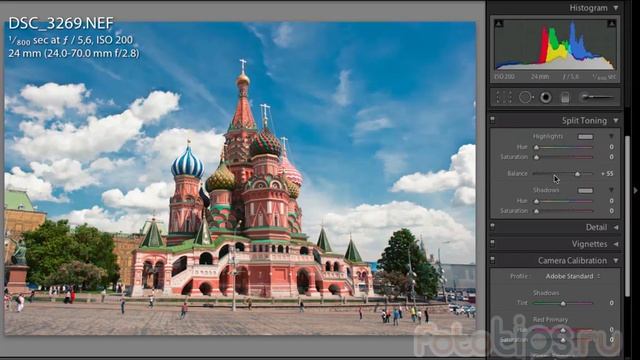Toggle highlight clipping indicator in histogram
The height and width of the screenshot is (360, 640).
pos(611,24)
